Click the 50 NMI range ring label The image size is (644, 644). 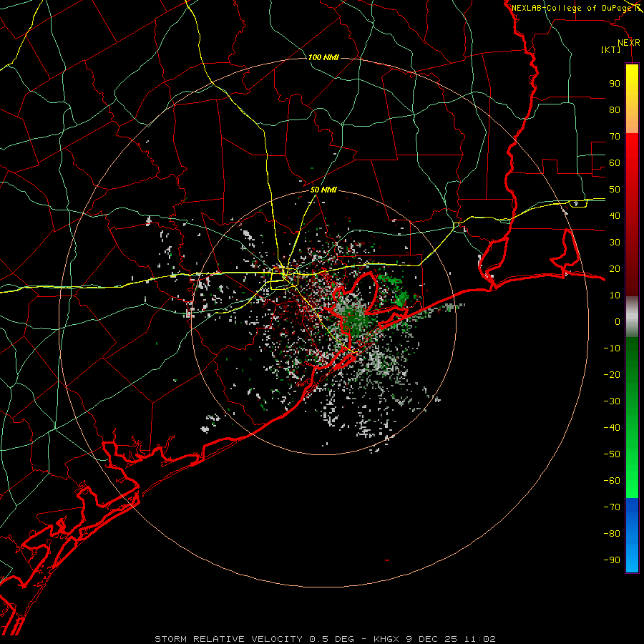323,190
